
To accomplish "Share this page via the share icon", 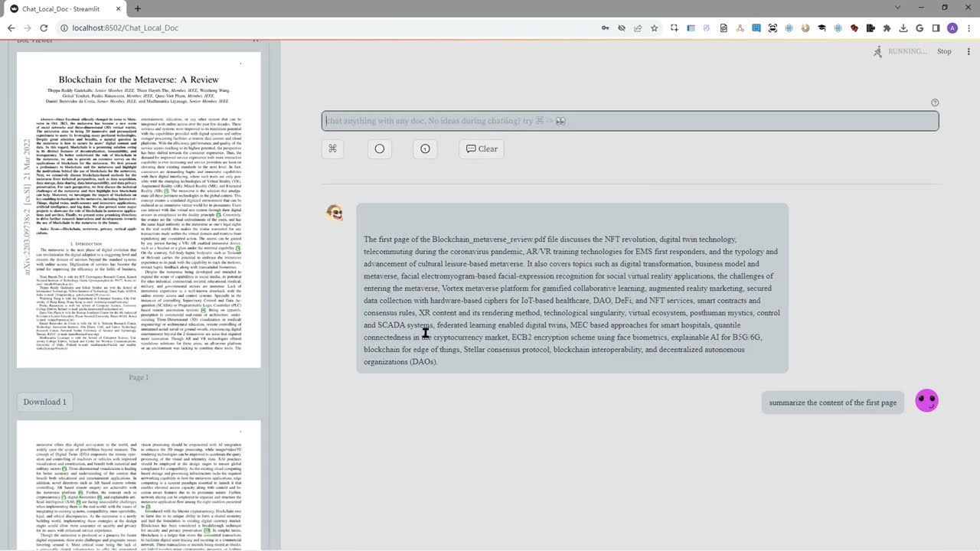I will [x=638, y=28].
